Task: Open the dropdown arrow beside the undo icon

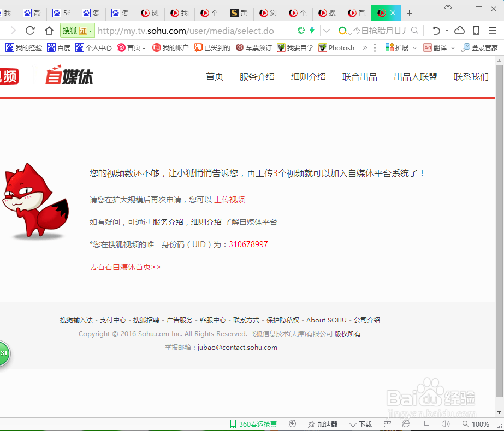Action: tap(447, 31)
